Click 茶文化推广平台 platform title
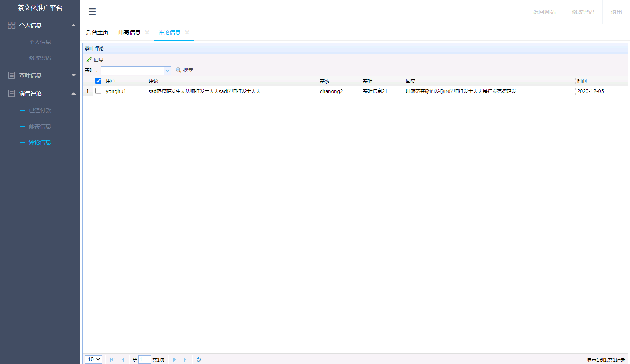630x364 pixels. [x=40, y=8]
